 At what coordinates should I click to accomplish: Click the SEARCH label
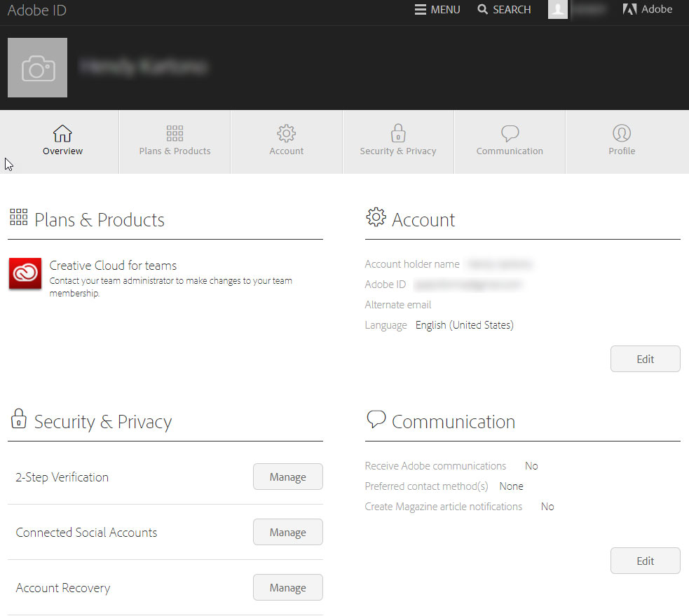click(512, 10)
